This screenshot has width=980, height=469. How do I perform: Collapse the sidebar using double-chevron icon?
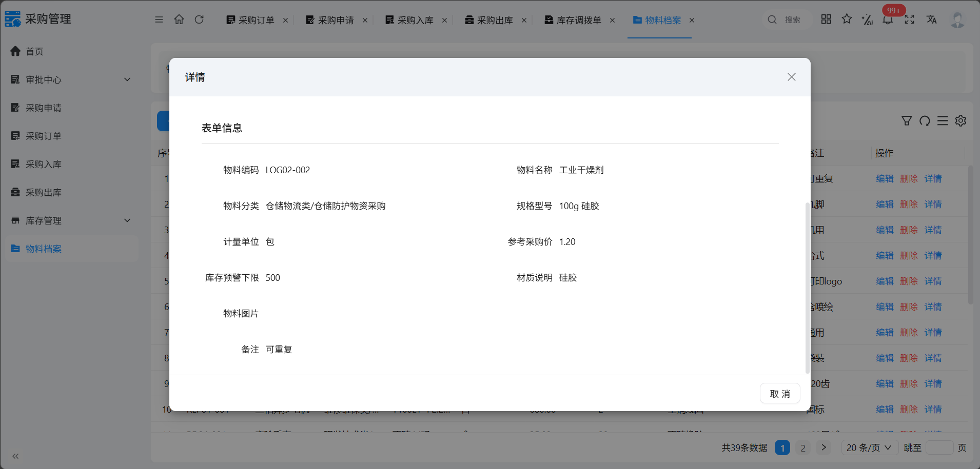(15, 456)
